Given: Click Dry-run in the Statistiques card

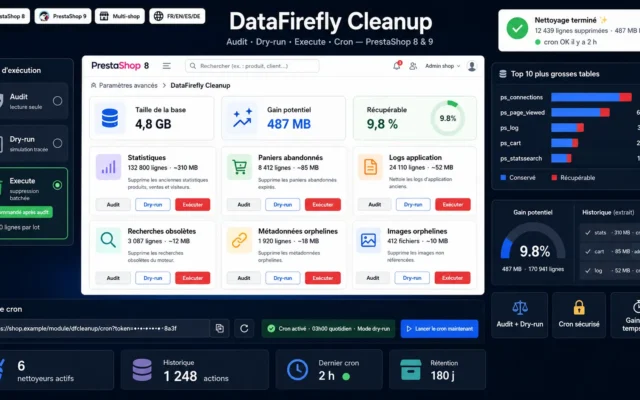Looking at the screenshot, I should [153, 204].
